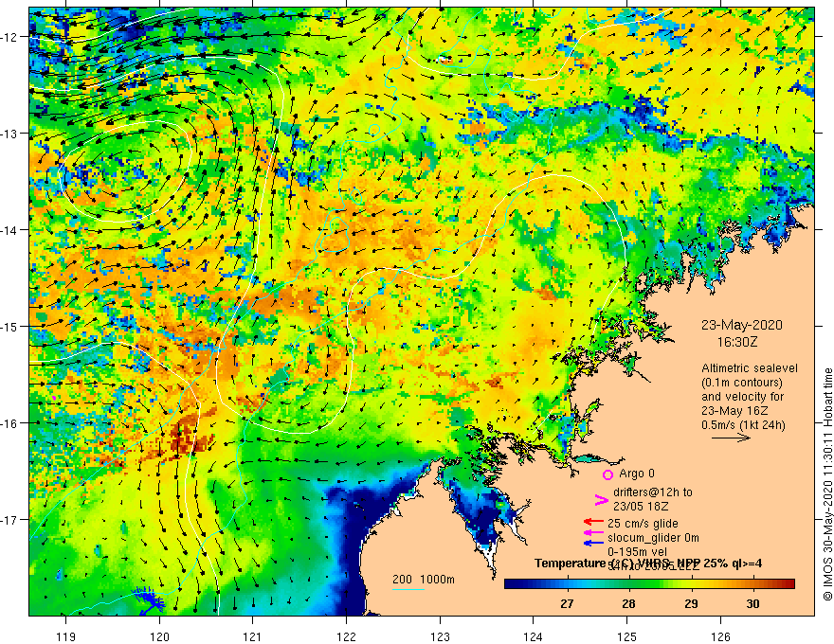Click the cyan bathymetry line sample under 200
This screenshot has width=834, height=644.
pyautogui.click(x=408, y=589)
